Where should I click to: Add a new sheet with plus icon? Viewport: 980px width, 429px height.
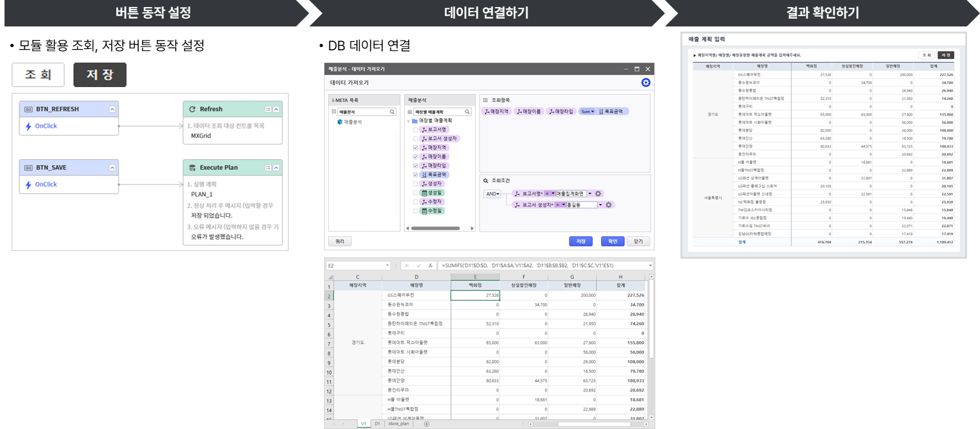(x=426, y=424)
